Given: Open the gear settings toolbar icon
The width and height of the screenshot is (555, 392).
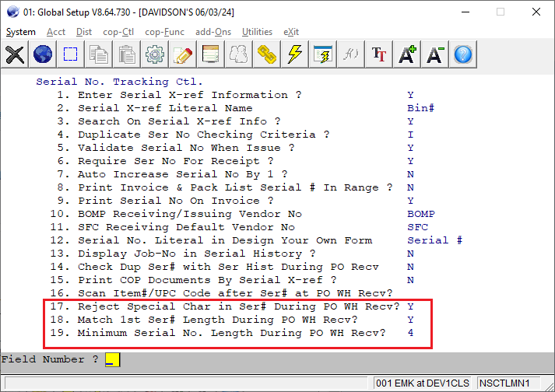Looking at the screenshot, I should 155,54.
